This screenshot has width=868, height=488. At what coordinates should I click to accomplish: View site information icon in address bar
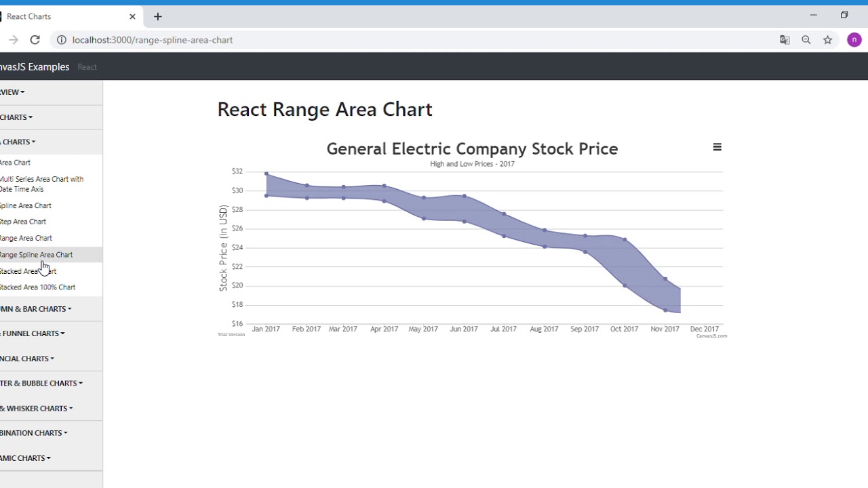pos(61,40)
